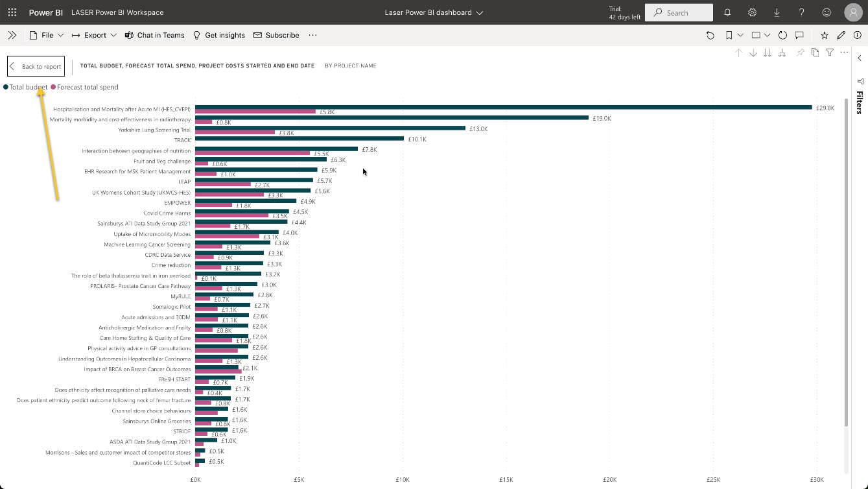Click Subscribe
Screen dimensions: 868x489
click(x=276, y=35)
